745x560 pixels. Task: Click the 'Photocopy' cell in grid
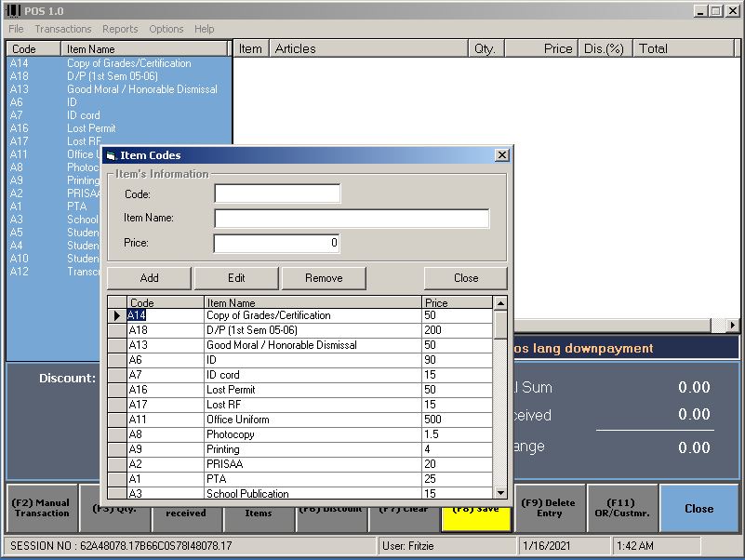[x=313, y=434]
